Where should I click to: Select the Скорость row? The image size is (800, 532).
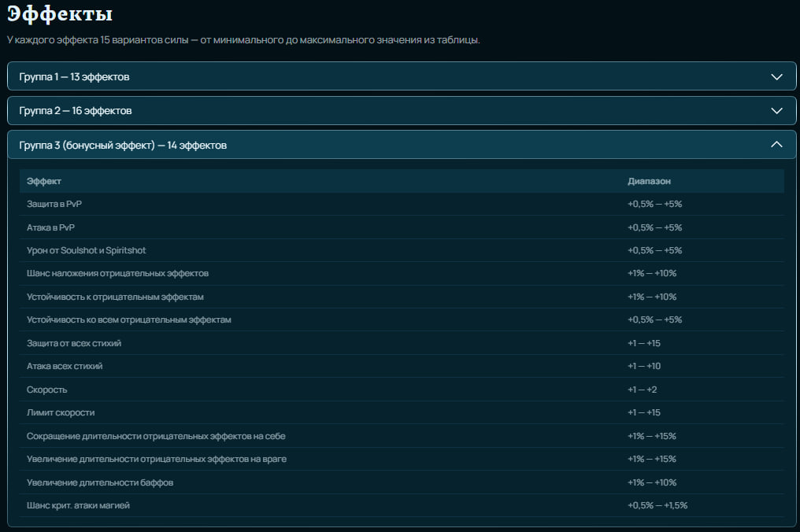click(402, 390)
